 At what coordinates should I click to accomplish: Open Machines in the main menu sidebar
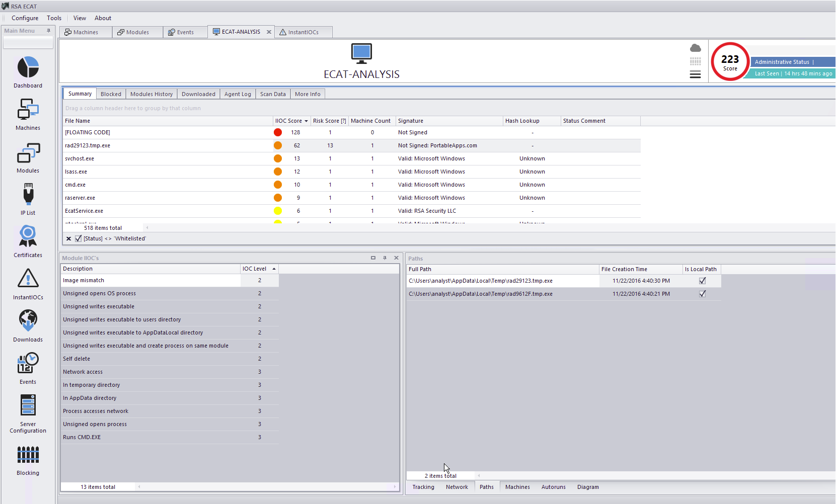[28, 110]
